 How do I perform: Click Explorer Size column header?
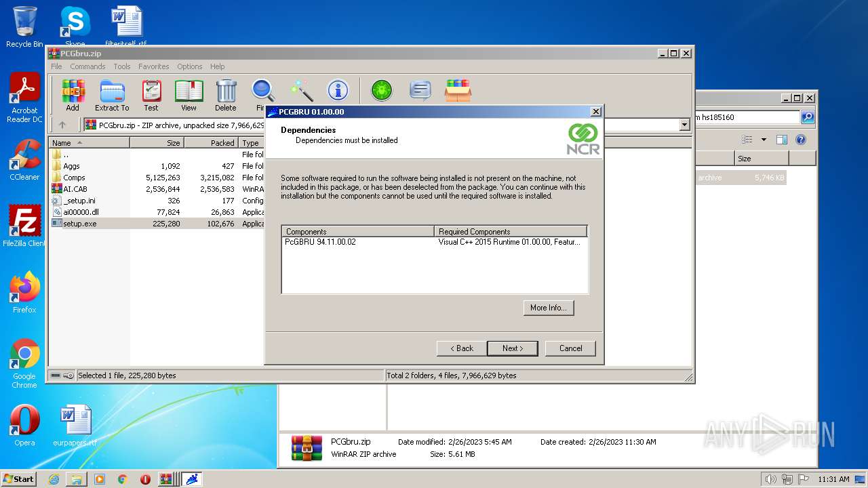pyautogui.click(x=761, y=159)
